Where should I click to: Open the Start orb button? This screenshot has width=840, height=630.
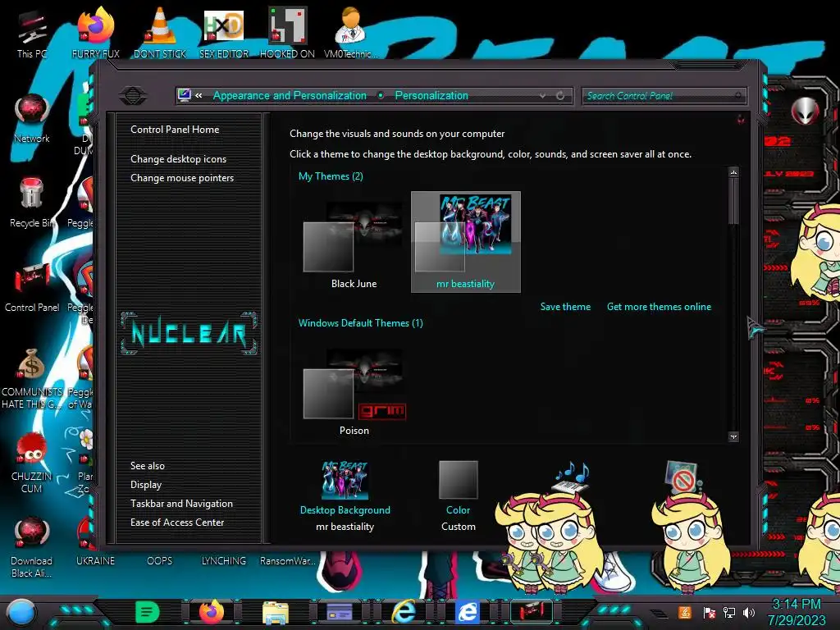21,612
